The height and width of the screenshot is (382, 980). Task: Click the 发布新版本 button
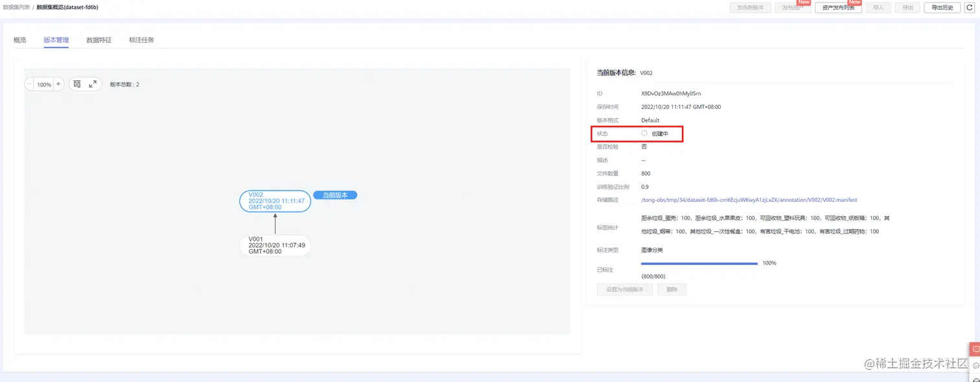pyautogui.click(x=750, y=8)
